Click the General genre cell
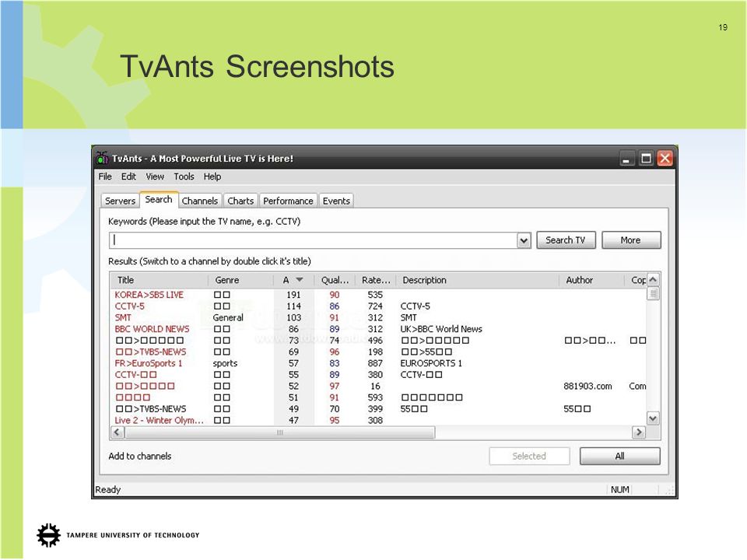 (x=228, y=317)
